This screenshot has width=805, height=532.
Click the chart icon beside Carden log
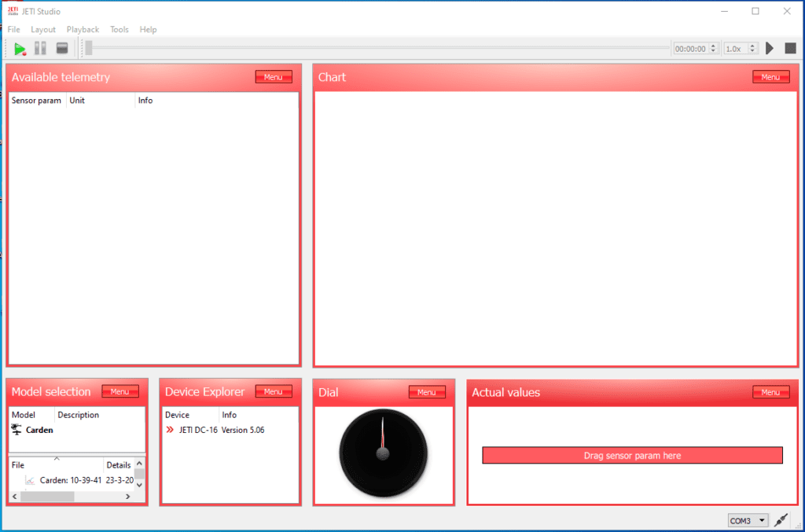point(30,481)
